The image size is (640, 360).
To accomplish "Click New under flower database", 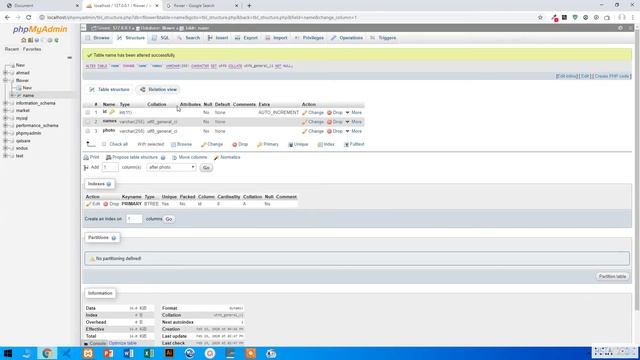I will [27, 88].
